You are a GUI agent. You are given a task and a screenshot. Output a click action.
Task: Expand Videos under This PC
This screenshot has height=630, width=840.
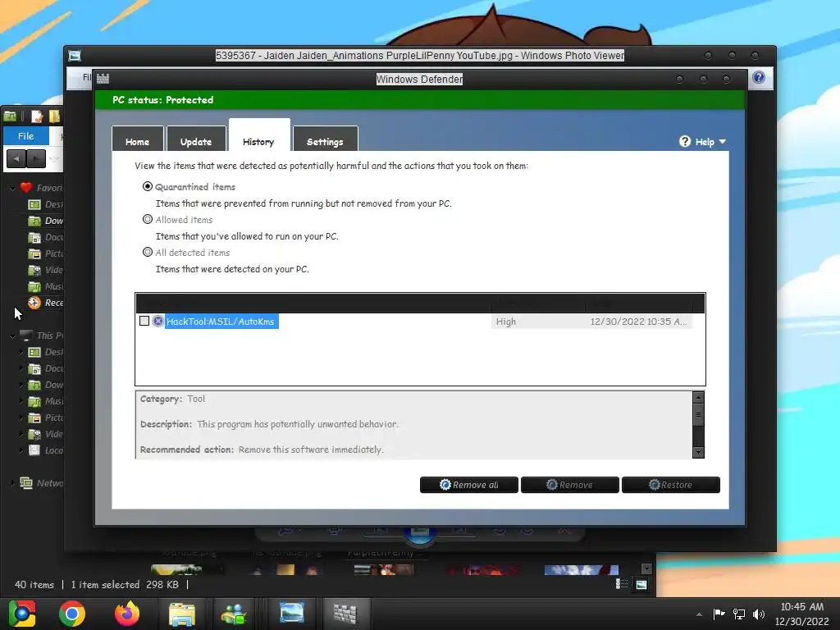tap(21, 434)
